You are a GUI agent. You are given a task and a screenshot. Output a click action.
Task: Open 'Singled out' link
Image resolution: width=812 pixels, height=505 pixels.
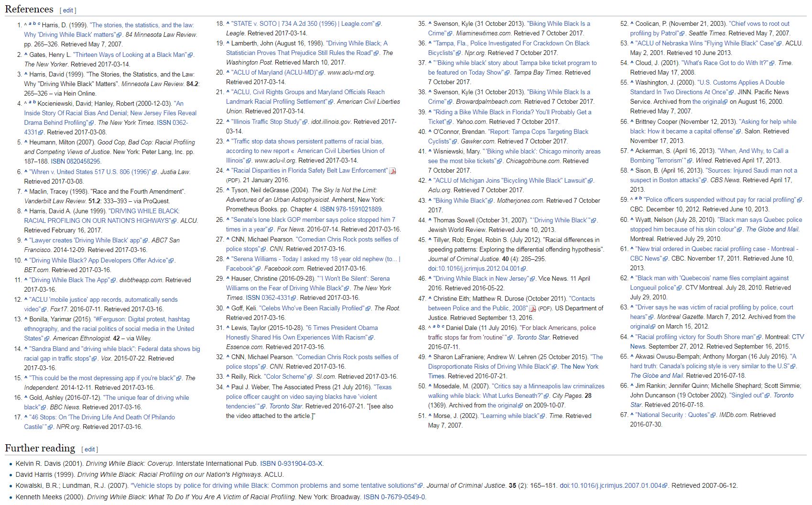click(746, 395)
